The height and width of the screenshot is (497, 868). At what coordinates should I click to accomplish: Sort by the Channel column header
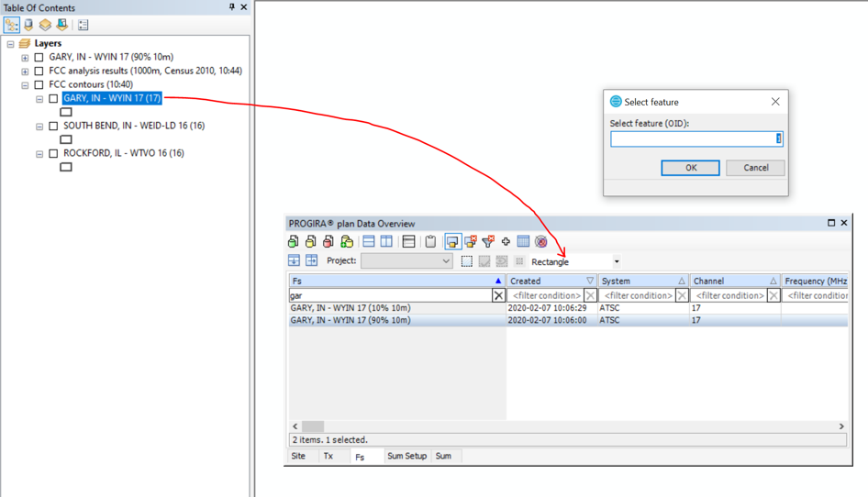(x=735, y=282)
